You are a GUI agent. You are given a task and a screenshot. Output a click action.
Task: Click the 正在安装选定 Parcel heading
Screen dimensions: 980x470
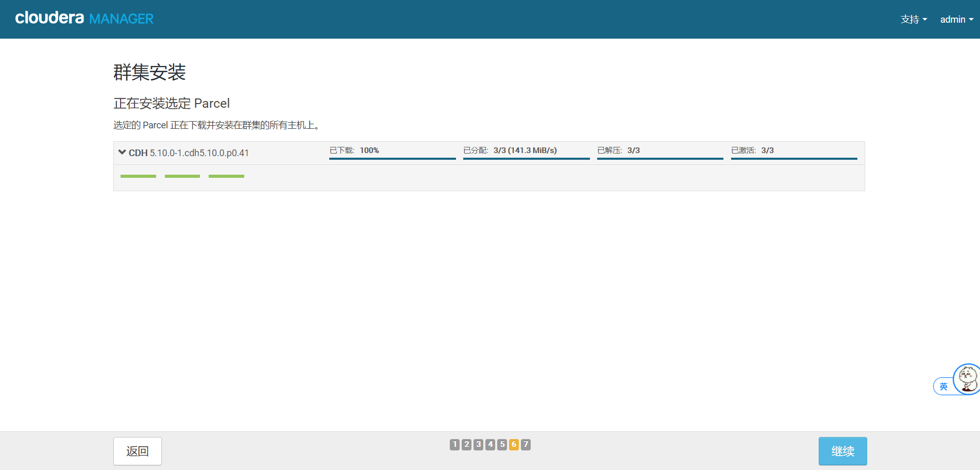coord(172,104)
